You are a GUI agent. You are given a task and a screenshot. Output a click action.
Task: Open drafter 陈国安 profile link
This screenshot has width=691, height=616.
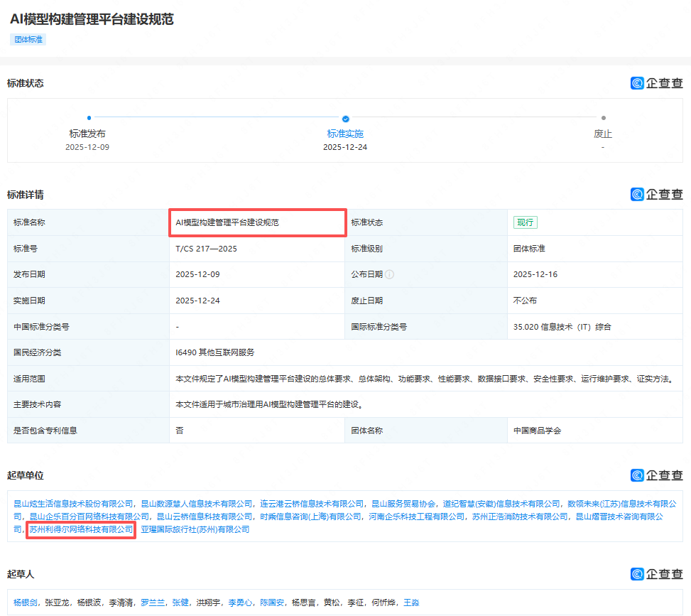272,603
